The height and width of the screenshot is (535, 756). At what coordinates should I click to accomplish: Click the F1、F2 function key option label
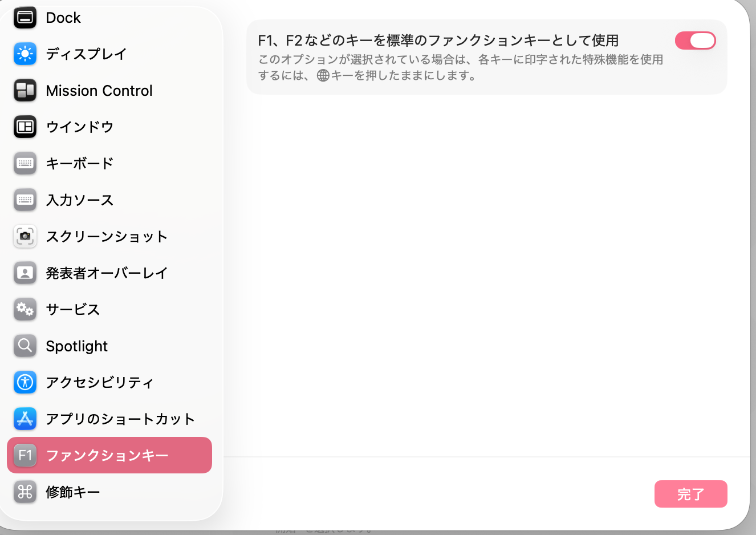point(438,40)
